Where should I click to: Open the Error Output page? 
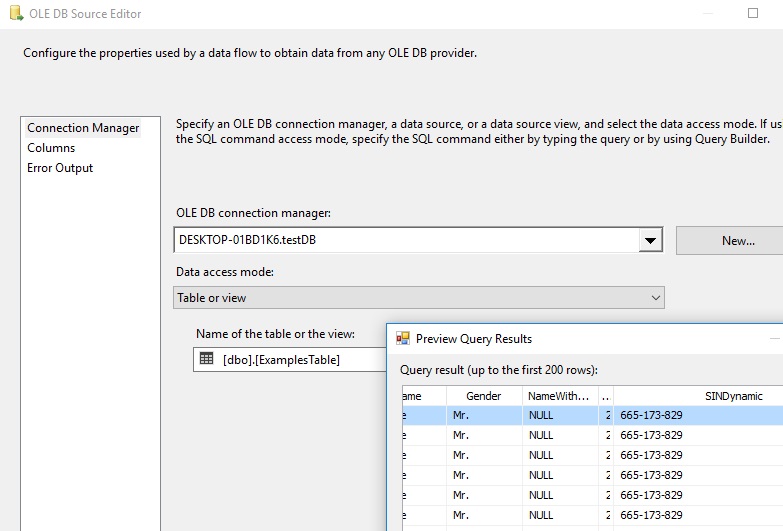tap(60, 168)
